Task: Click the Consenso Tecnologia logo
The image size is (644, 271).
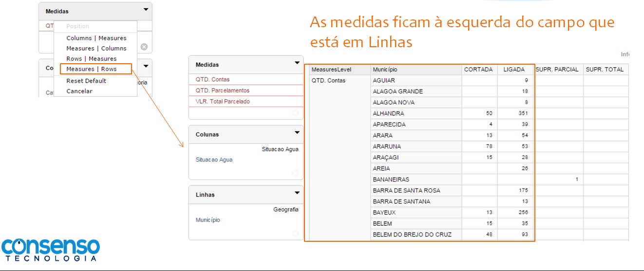Action: pyautogui.click(x=50, y=249)
